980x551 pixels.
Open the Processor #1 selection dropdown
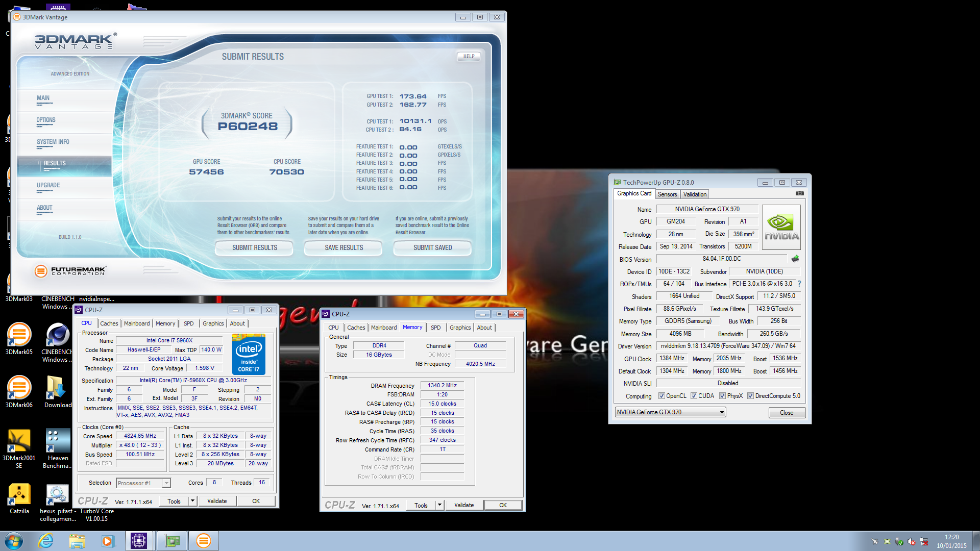[143, 483]
